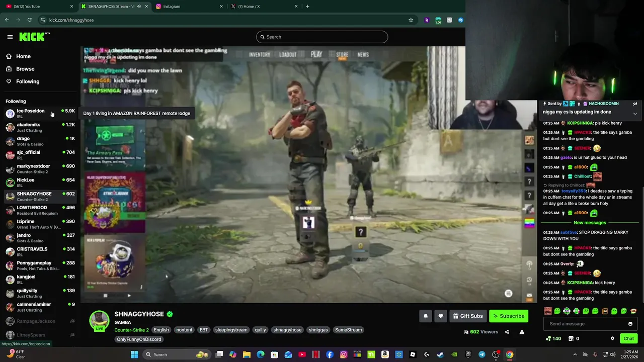Select the SameStream tag
The width and height of the screenshot is (644, 362).
[348, 330]
